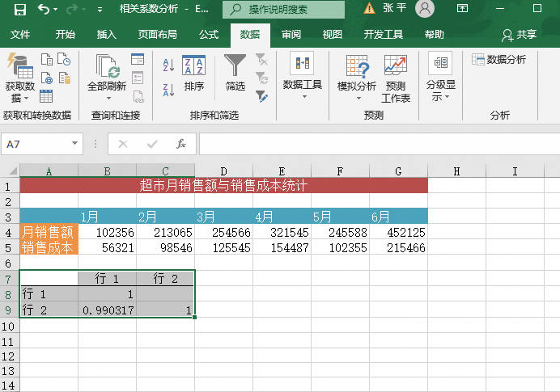
Task: Select column H header
Action: (x=456, y=171)
